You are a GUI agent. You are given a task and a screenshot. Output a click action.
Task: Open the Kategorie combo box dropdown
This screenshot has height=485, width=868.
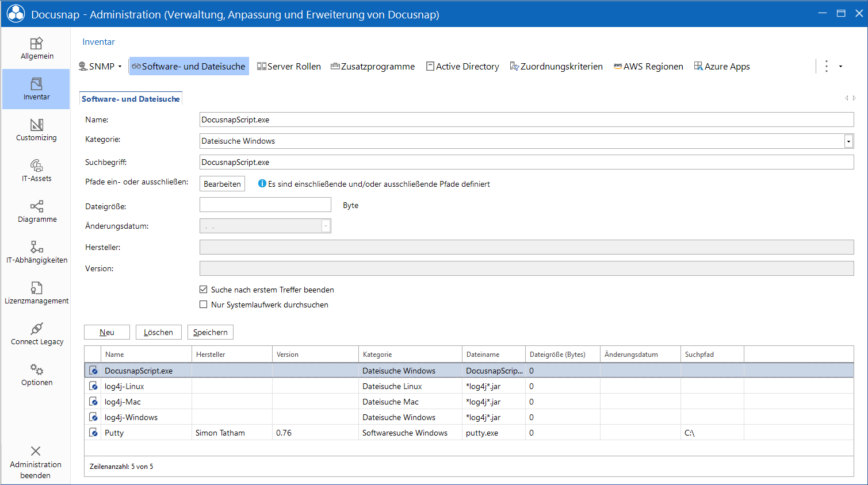[x=848, y=141]
